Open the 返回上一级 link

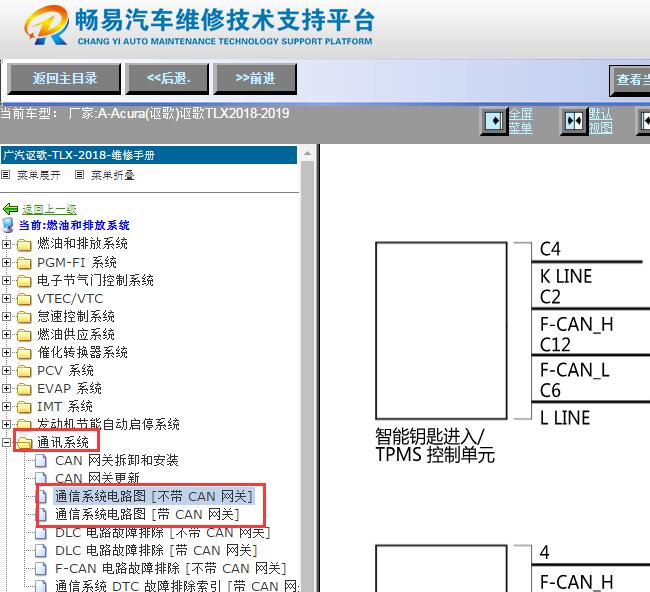[49, 209]
